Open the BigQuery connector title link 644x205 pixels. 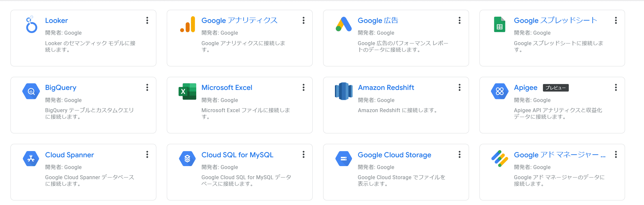[x=61, y=88]
